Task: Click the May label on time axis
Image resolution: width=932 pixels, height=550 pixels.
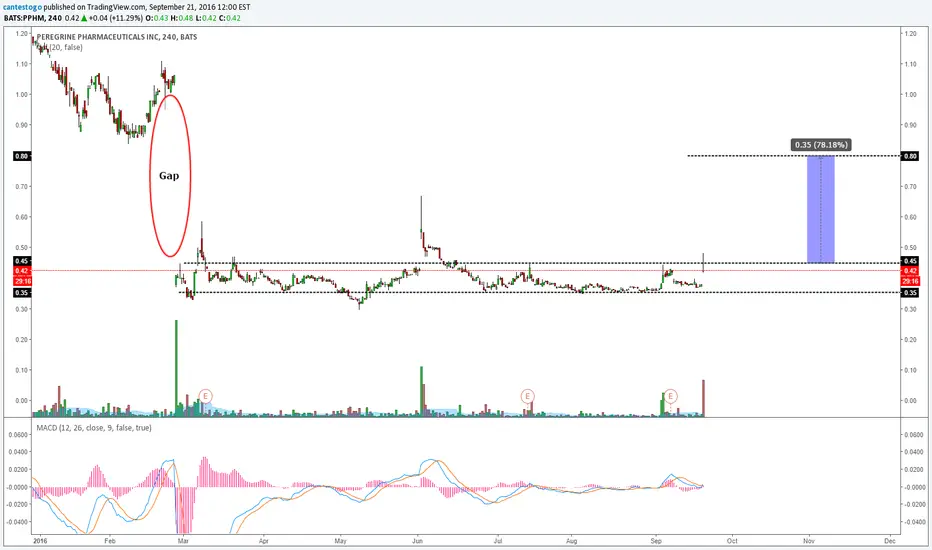Action: [x=341, y=541]
